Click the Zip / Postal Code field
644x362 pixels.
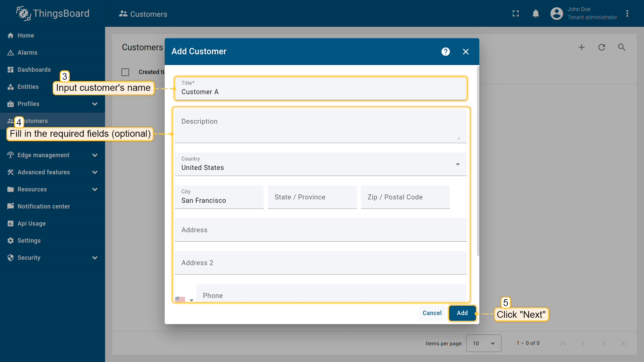(405, 197)
